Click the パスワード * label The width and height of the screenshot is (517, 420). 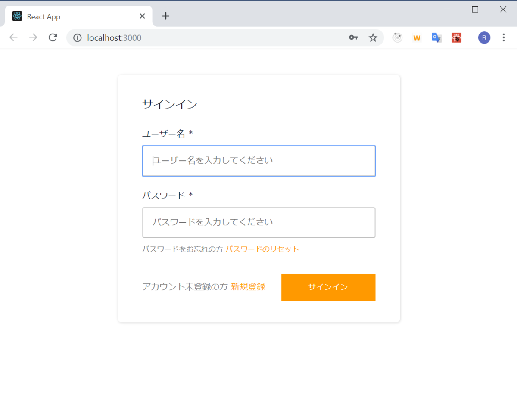click(168, 196)
